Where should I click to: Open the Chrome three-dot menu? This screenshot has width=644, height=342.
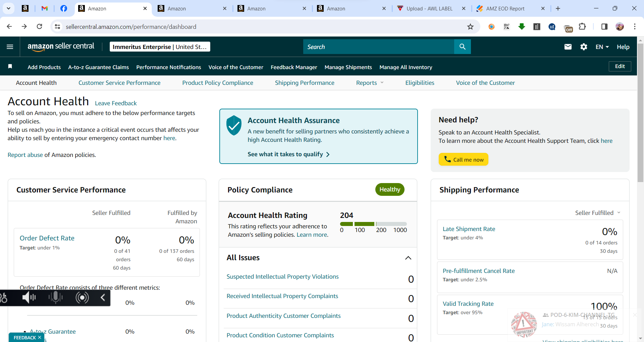635,26
